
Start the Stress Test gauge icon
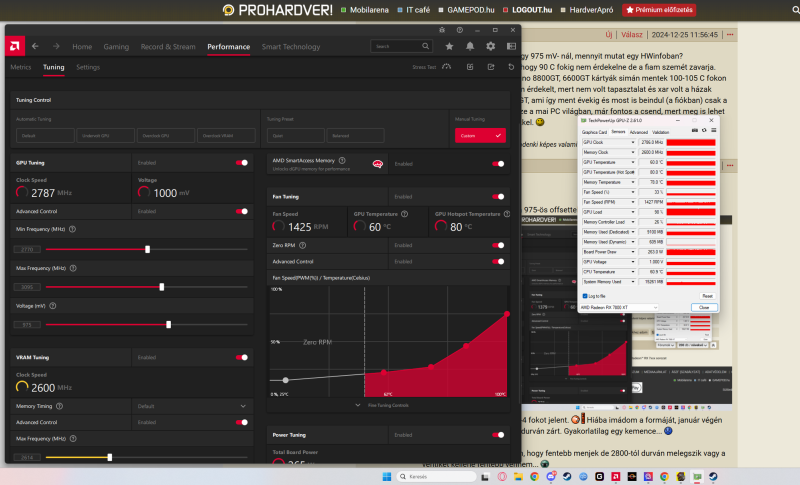coord(446,67)
